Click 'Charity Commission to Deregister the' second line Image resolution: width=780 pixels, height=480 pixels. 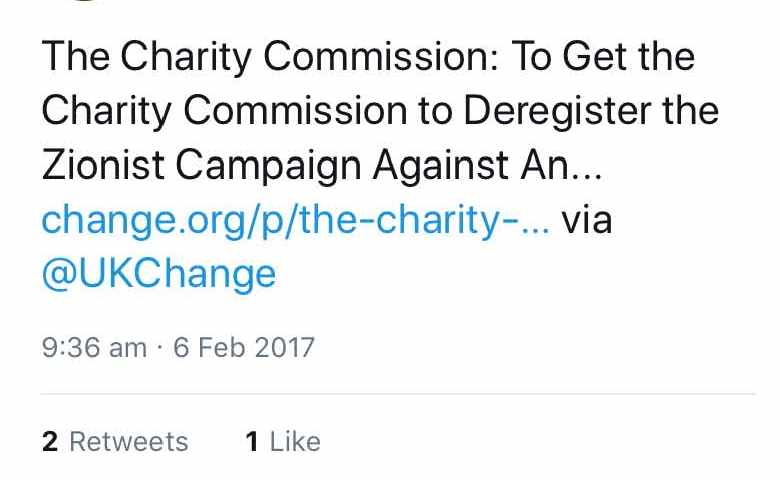pos(380,112)
